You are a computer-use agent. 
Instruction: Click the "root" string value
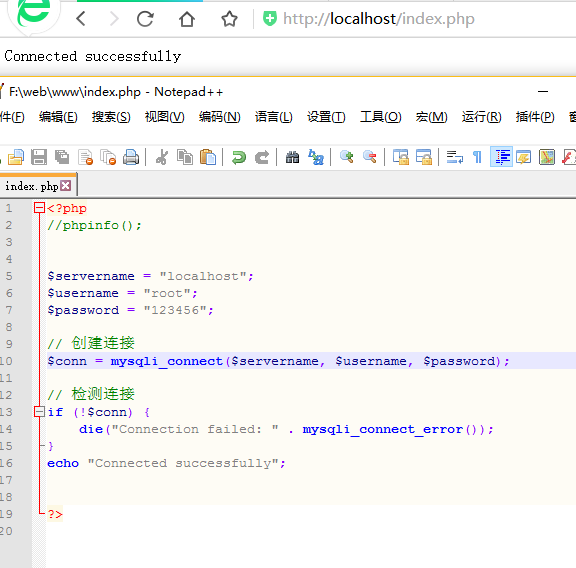[167, 293]
